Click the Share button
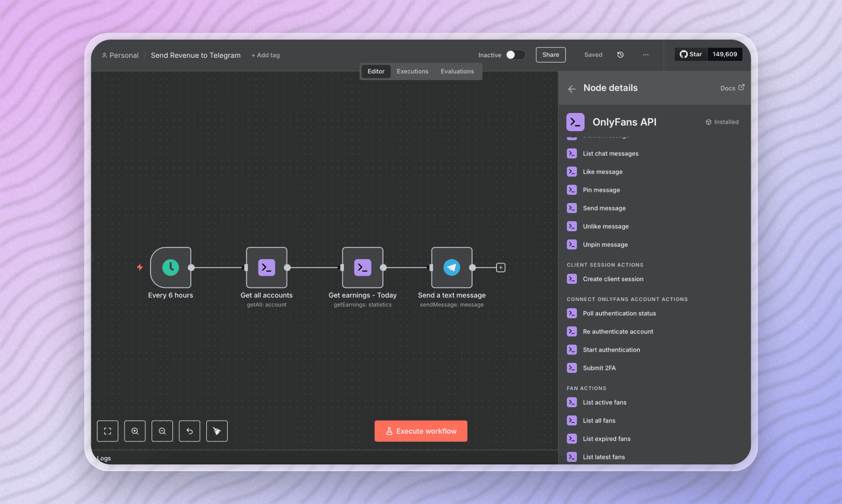 click(551, 55)
